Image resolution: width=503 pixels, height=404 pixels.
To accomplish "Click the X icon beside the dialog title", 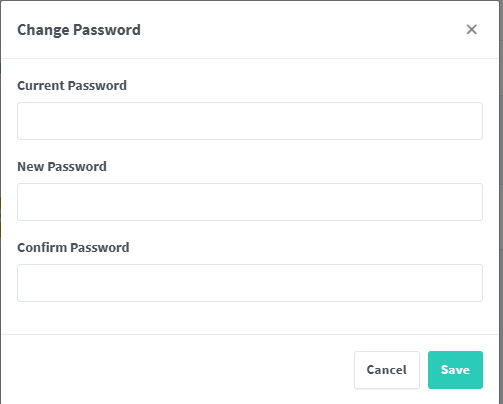I will point(471,30).
